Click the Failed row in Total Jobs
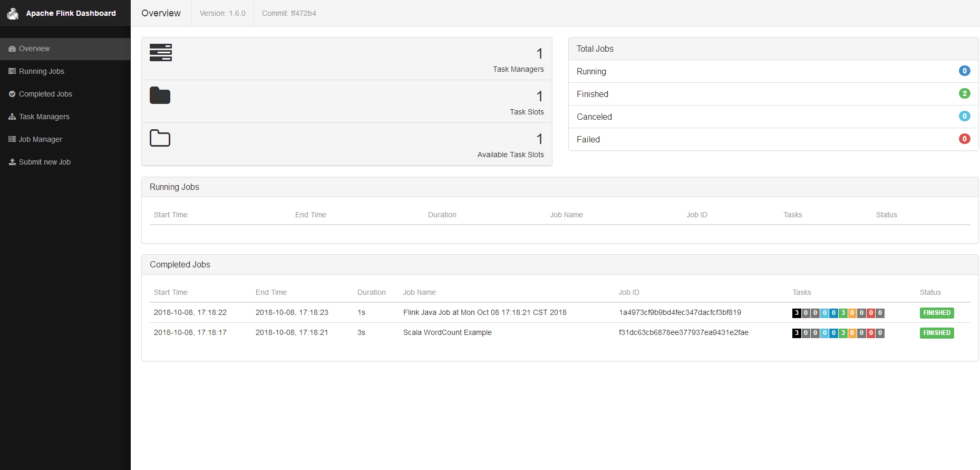The height and width of the screenshot is (470, 980). (x=773, y=139)
